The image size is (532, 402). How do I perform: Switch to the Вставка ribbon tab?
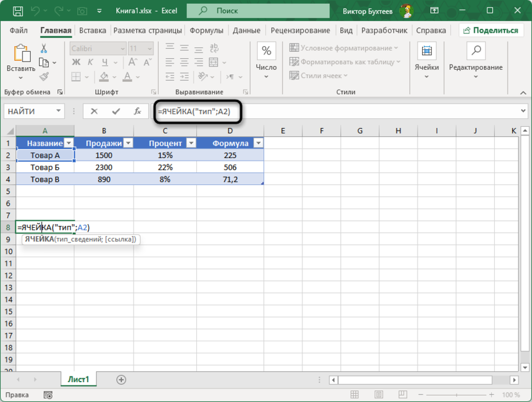pos(93,30)
